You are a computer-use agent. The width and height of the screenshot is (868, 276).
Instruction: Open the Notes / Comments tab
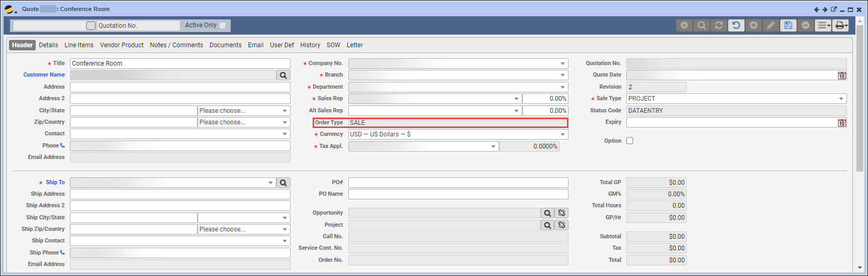coord(176,45)
